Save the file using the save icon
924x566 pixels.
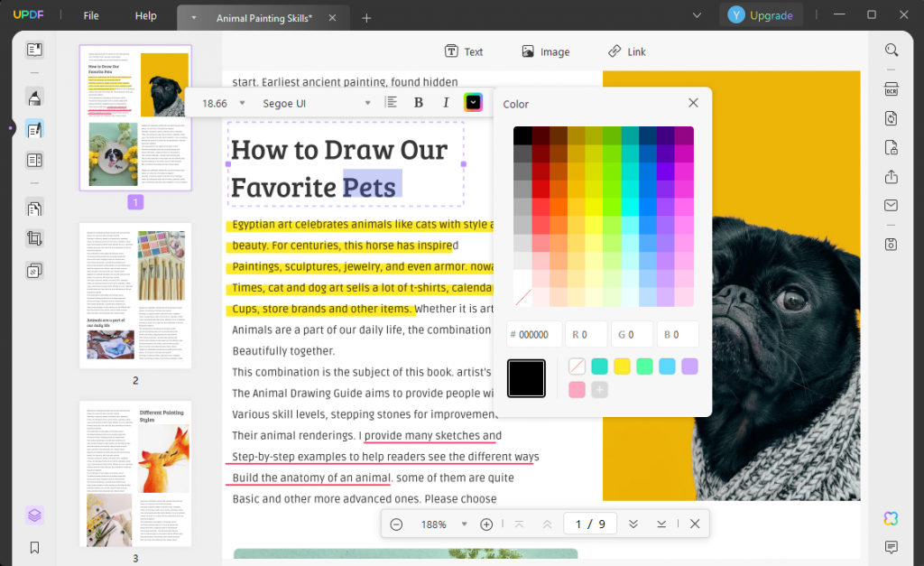[892, 244]
